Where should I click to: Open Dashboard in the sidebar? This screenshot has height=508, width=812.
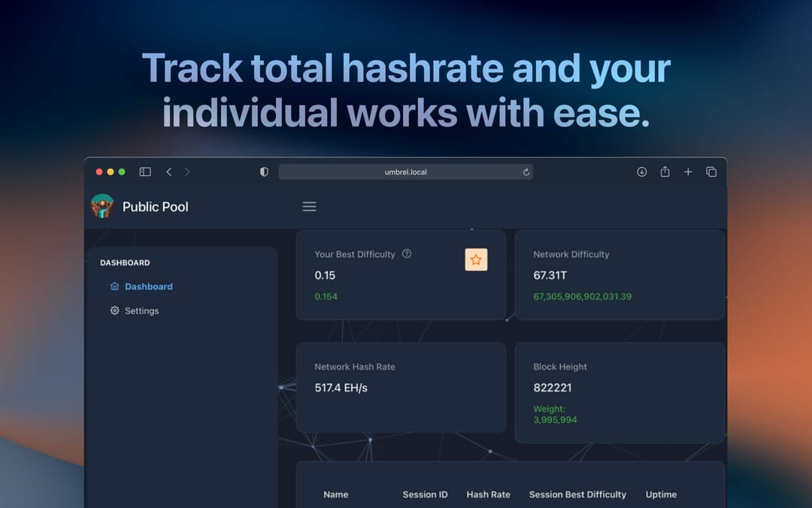click(x=148, y=287)
